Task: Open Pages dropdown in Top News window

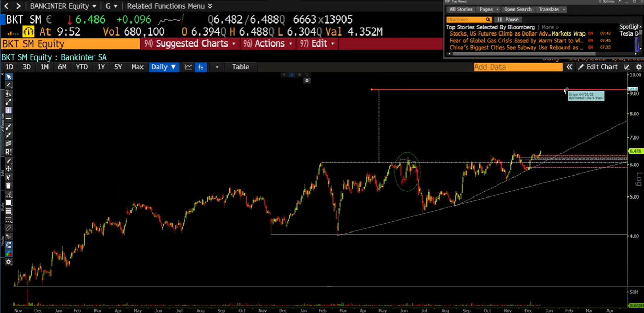Action: [488, 9]
